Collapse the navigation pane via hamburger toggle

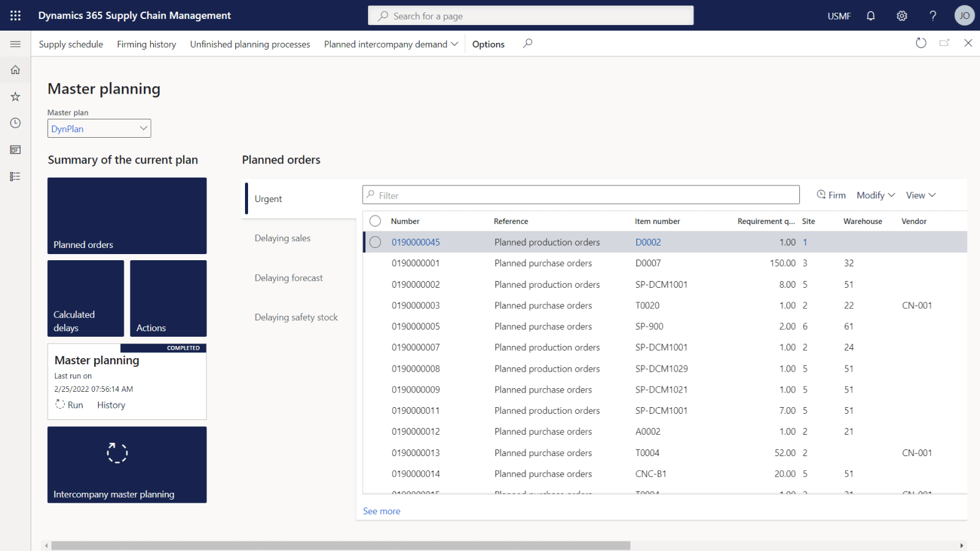click(x=15, y=43)
